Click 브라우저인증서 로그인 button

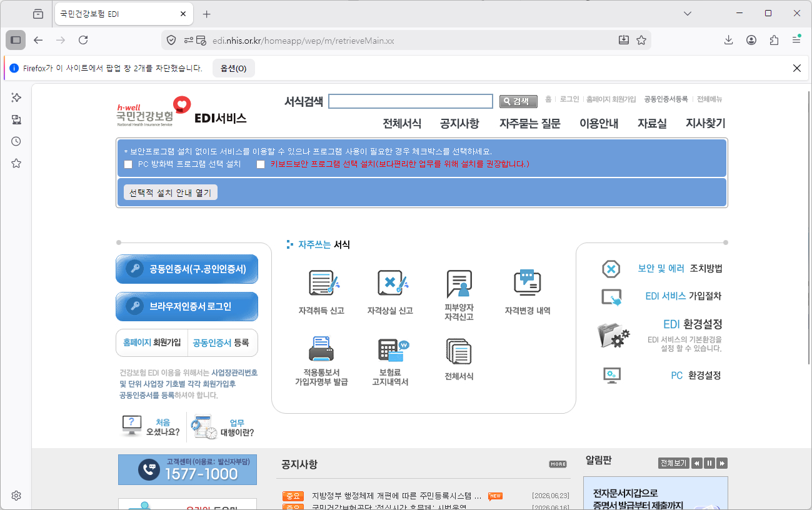click(187, 306)
